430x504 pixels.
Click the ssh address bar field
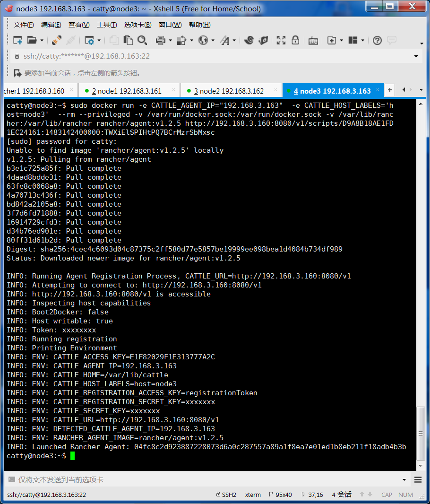tap(212, 56)
